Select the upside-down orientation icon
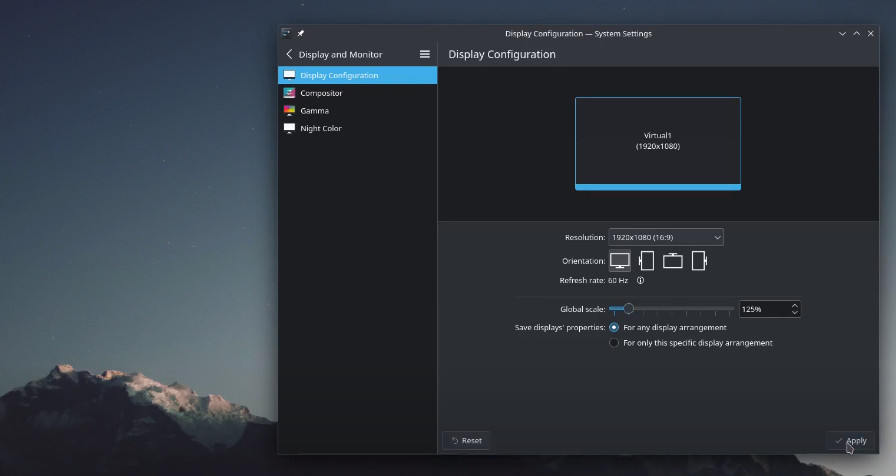The height and width of the screenshot is (476, 896). [673, 261]
